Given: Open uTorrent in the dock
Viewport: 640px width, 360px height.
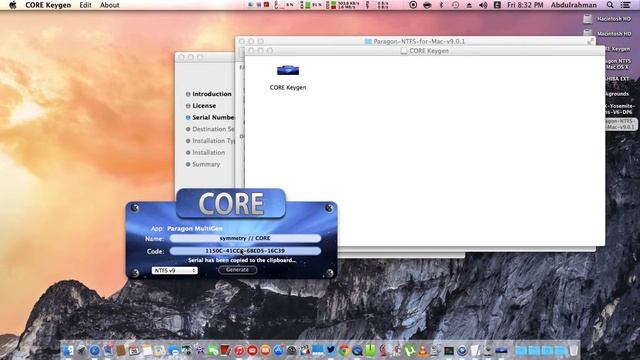Looking at the screenshot, I should point(410,350).
